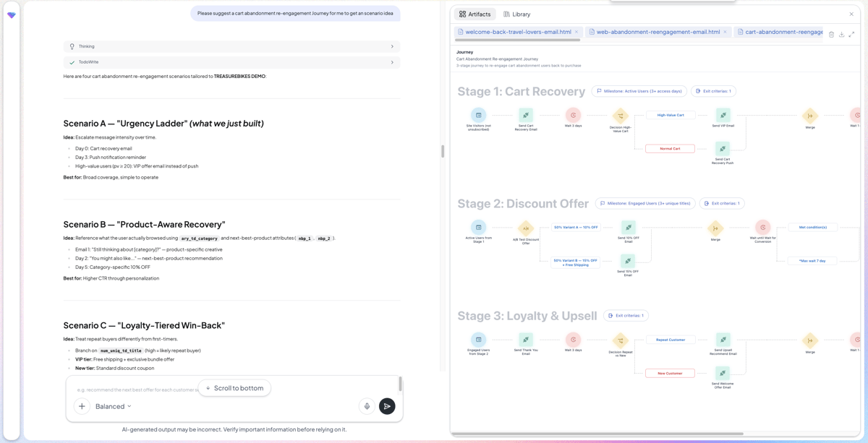Screen dimensions: 868x443
Task: Click the High-Value Cart branch label
Action: [671, 115]
